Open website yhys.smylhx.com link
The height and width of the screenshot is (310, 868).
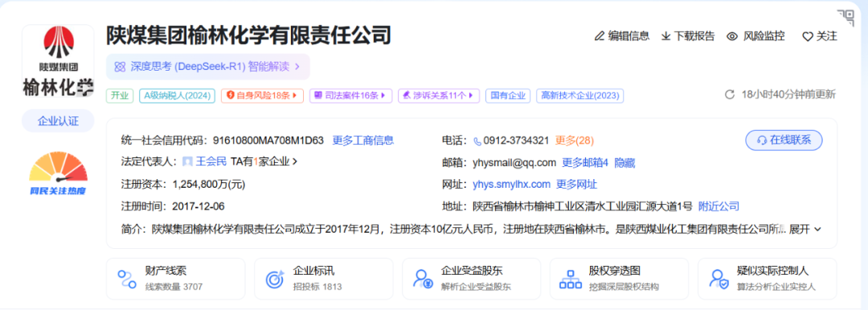click(511, 185)
